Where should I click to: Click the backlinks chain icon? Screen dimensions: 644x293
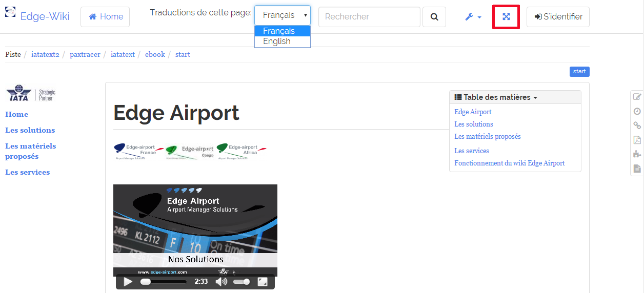637,125
